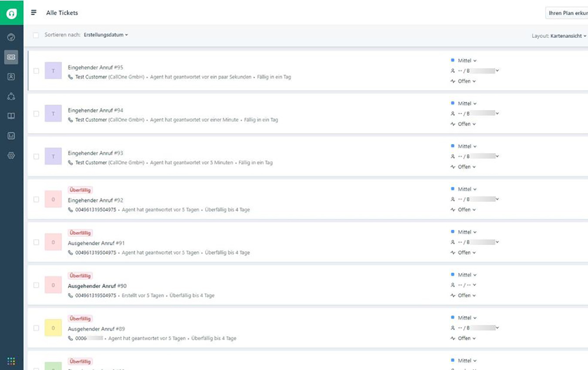Image resolution: width=588 pixels, height=370 pixels.
Task: Open the Analytics reports icon
Action: point(11,135)
